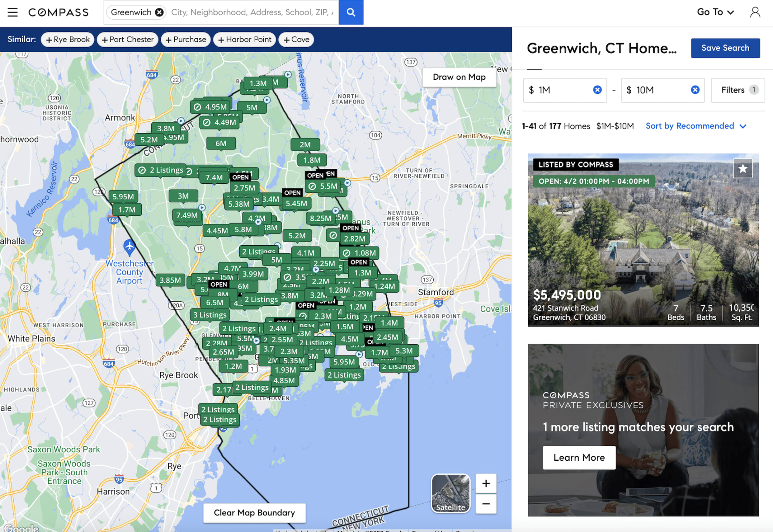Add Harbor Point similar location
This screenshot has width=773, height=532.
(x=244, y=39)
